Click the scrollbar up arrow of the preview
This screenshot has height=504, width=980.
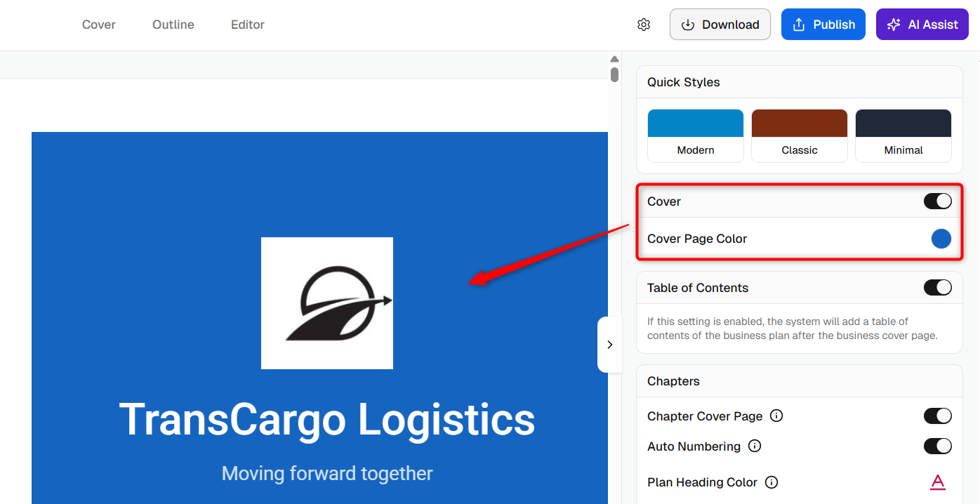[614, 59]
